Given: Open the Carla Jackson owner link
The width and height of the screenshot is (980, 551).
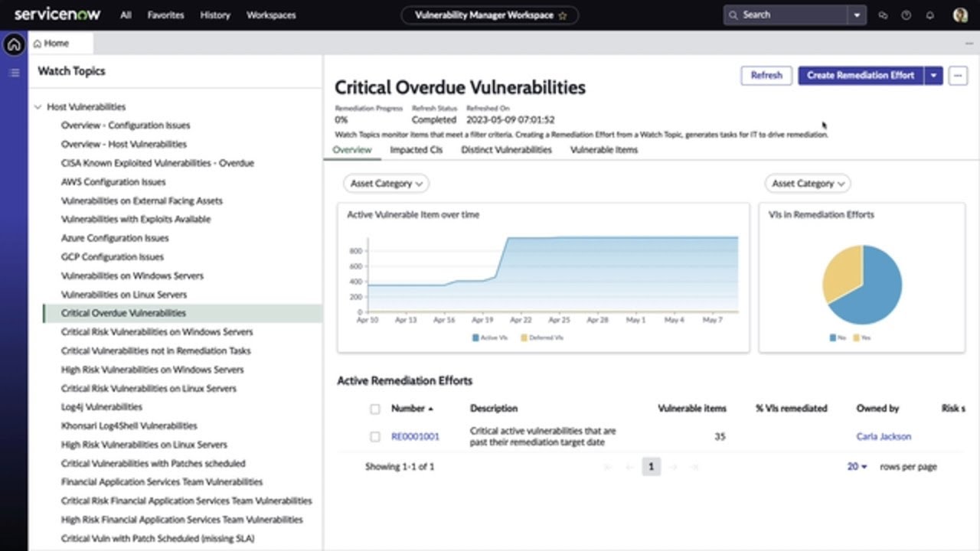Looking at the screenshot, I should (x=884, y=436).
